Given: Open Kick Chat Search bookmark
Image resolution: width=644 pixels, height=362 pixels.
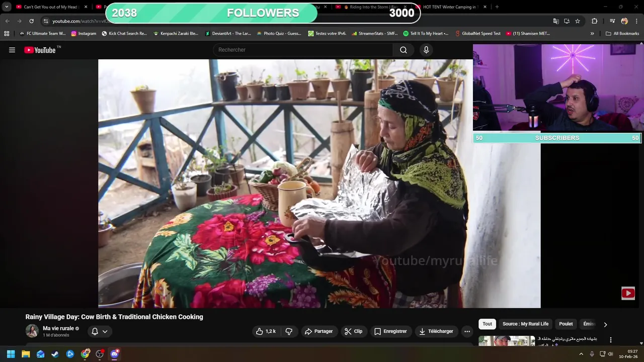Looking at the screenshot, I should (124, 34).
